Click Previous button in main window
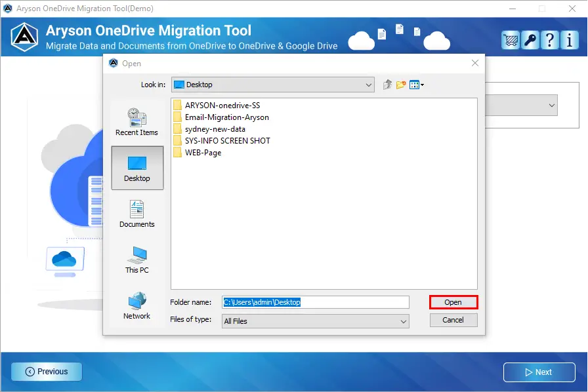Viewport: 588px width, 392px height. [x=47, y=372]
